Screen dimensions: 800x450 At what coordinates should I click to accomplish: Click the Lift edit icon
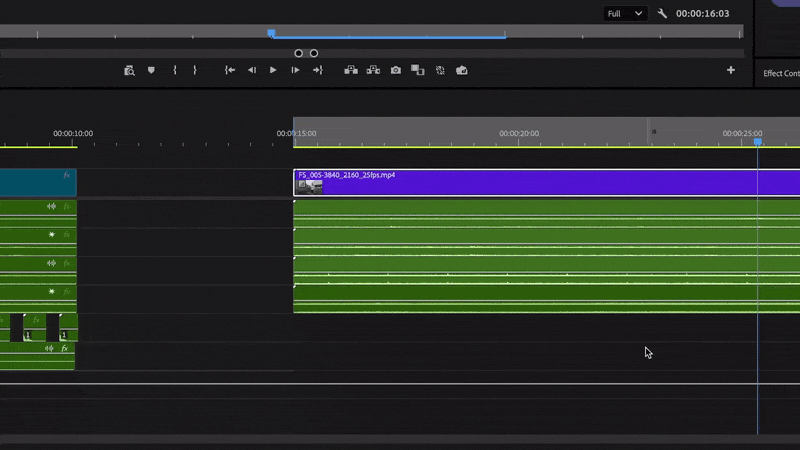coord(351,70)
